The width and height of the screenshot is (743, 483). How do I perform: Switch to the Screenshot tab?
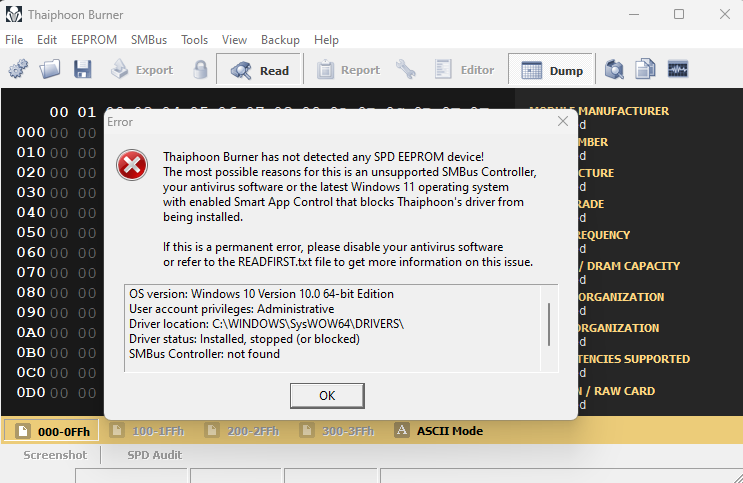coord(55,455)
